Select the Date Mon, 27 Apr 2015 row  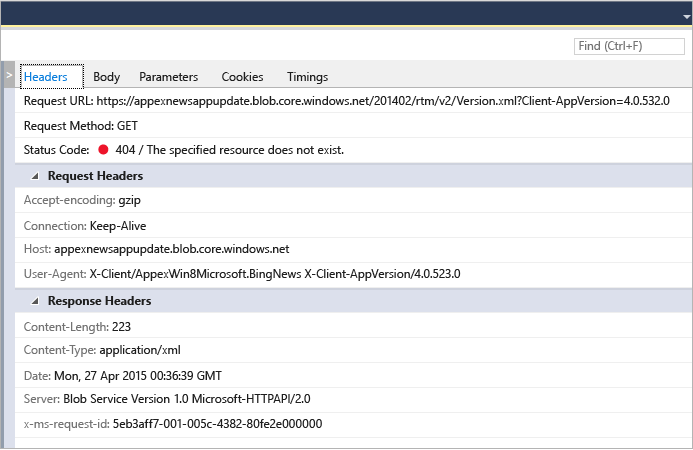pos(354,376)
